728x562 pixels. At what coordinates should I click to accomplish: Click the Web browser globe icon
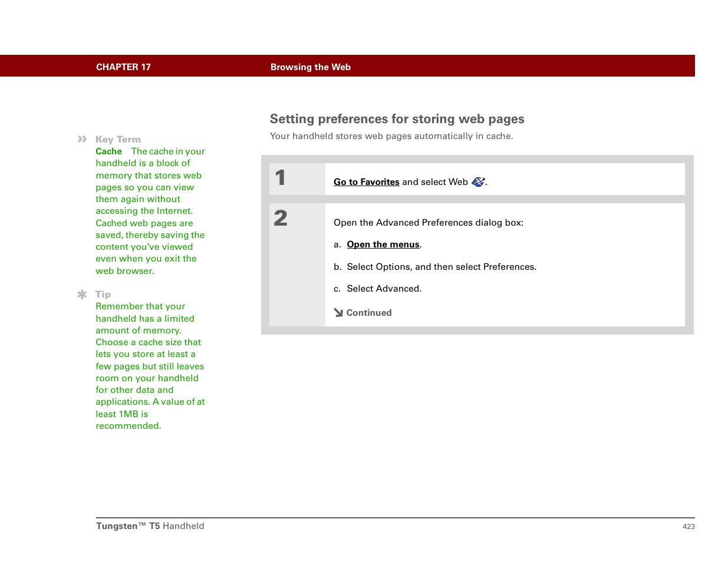pos(478,182)
